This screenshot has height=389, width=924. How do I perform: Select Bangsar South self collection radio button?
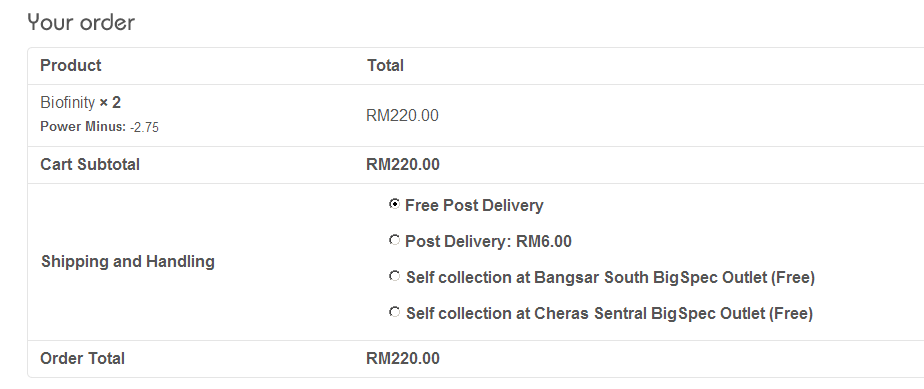(x=394, y=276)
